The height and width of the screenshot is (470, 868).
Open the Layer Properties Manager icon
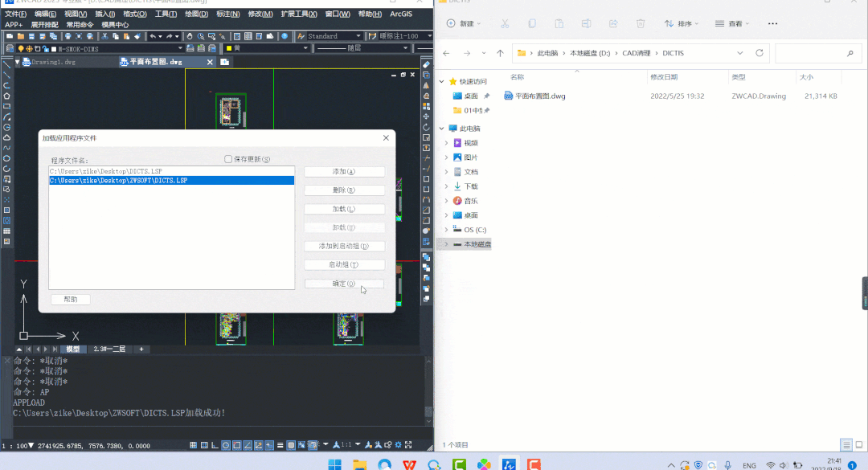coord(10,49)
